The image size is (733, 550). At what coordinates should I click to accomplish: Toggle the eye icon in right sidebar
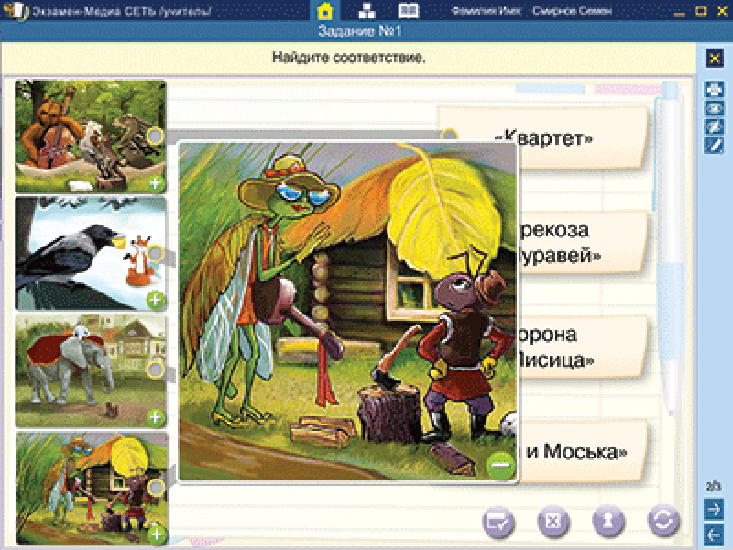[x=714, y=108]
